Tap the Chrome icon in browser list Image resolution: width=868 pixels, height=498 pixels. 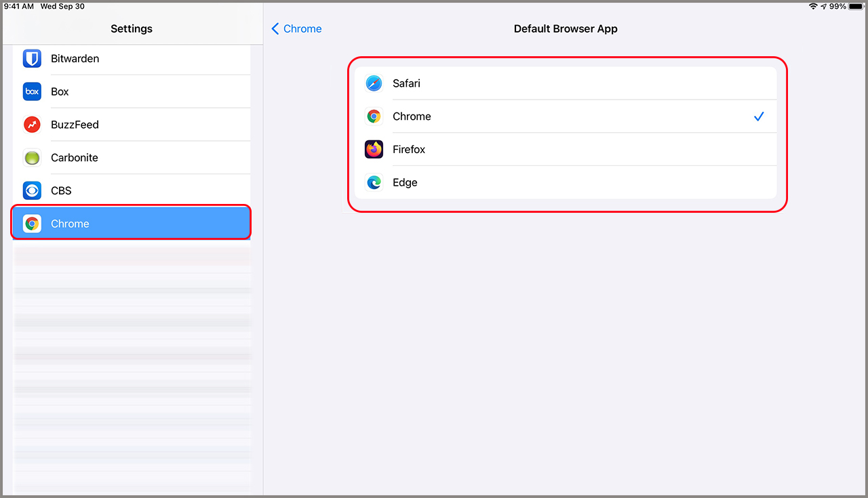[374, 117]
